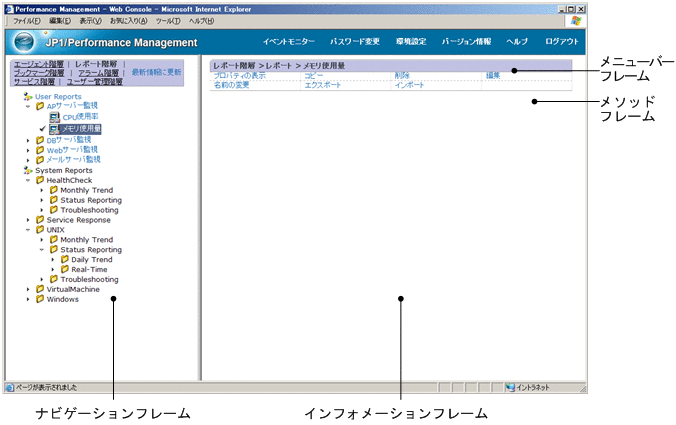
Task: Click the System Reports root icon
Action: coord(28,170)
